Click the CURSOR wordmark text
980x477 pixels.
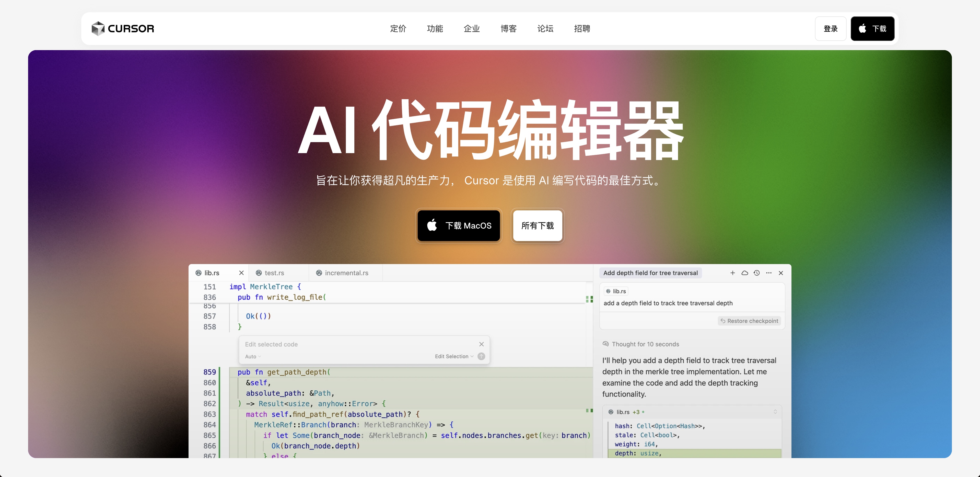pyautogui.click(x=131, y=29)
